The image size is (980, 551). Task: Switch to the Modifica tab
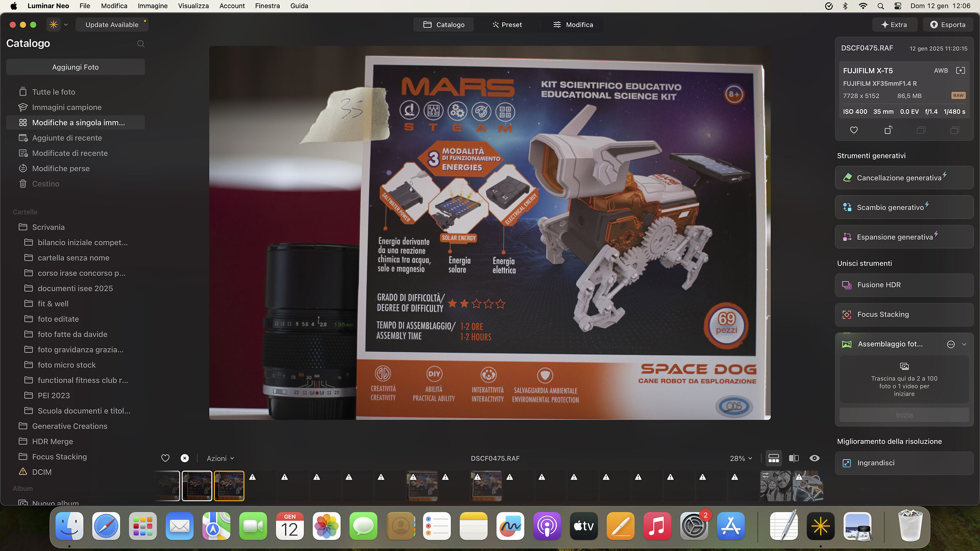(x=573, y=24)
